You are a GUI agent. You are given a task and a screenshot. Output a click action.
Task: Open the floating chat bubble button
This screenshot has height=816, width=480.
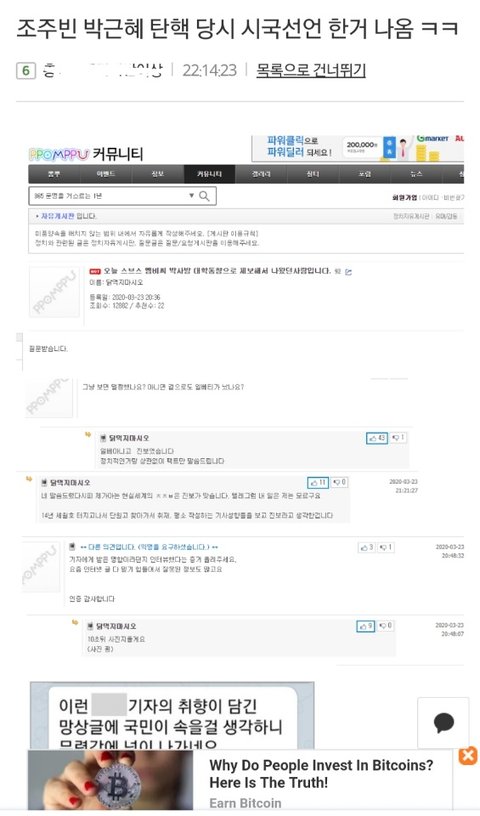(443, 723)
